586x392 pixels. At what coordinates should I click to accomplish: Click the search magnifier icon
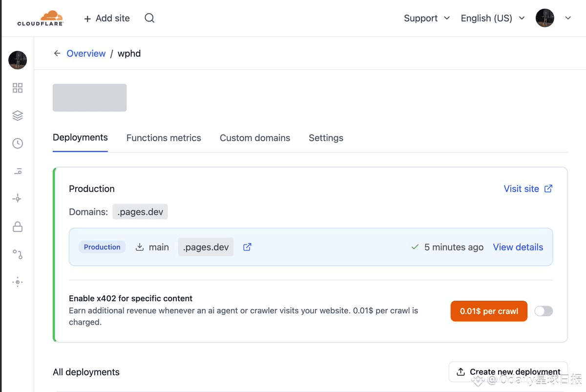point(149,18)
